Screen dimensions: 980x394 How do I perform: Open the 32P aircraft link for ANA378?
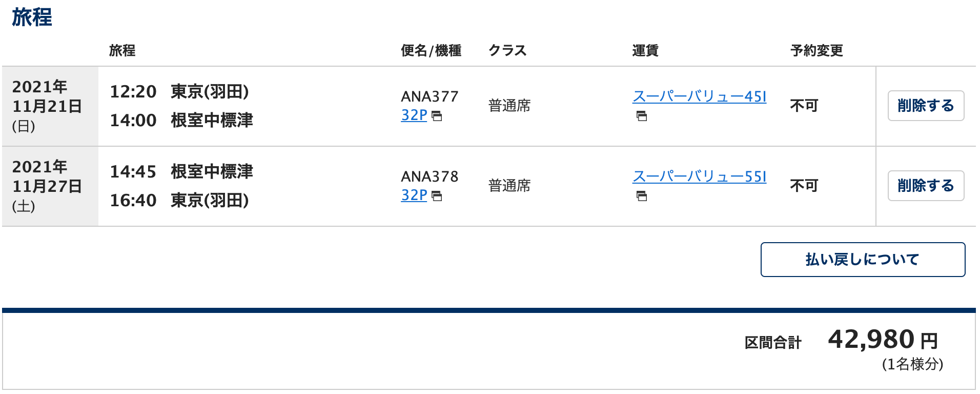click(414, 195)
